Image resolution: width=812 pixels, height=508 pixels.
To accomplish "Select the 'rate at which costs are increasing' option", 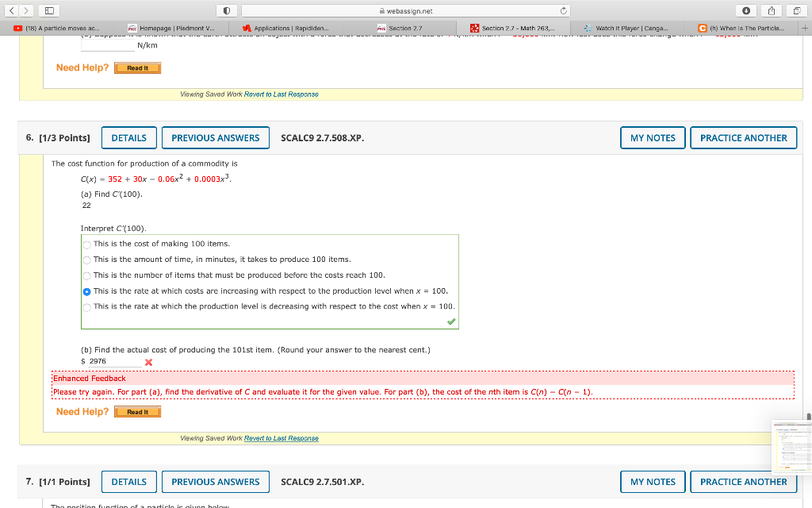I will pyautogui.click(x=86, y=291).
